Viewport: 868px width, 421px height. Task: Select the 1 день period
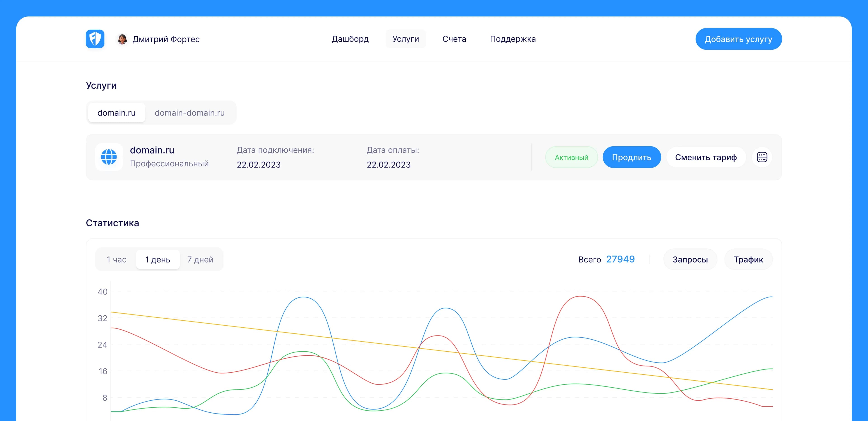pyautogui.click(x=158, y=259)
